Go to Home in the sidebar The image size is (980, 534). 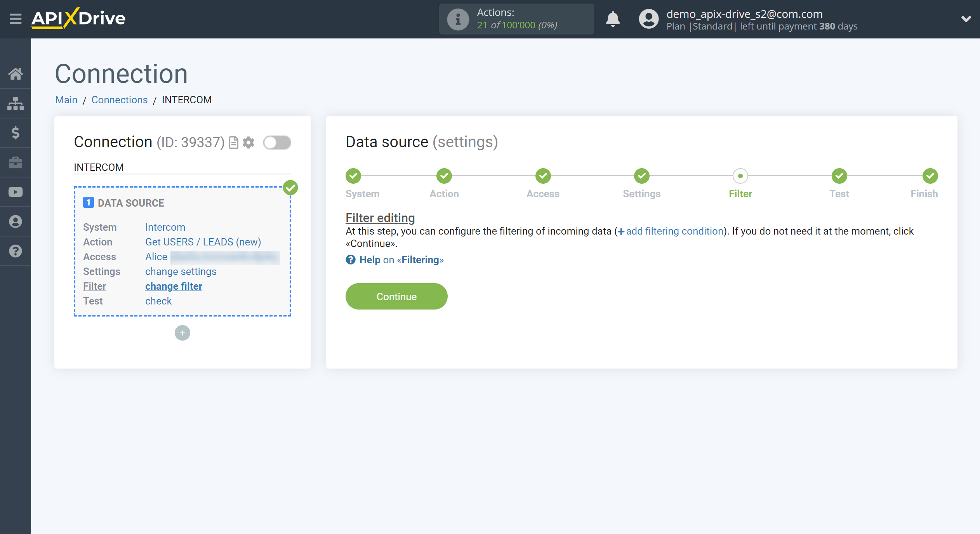tap(16, 74)
